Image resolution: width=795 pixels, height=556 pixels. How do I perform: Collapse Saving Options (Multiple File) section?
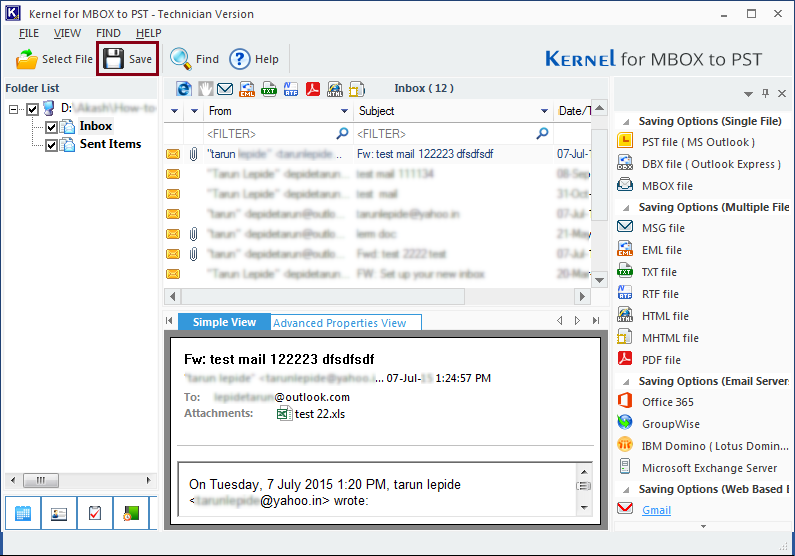tap(627, 208)
